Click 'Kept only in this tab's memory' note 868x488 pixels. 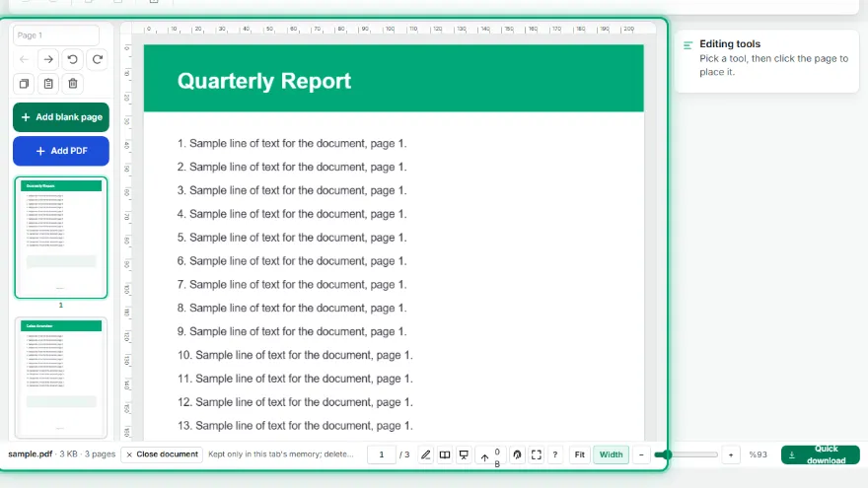click(x=280, y=454)
